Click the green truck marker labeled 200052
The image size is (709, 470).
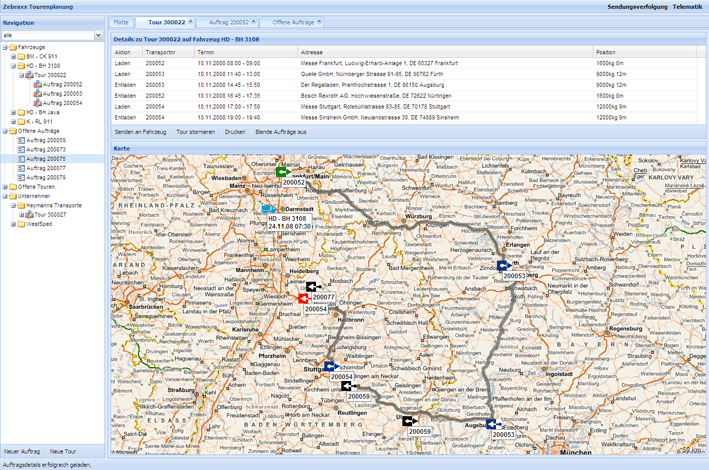283,172
